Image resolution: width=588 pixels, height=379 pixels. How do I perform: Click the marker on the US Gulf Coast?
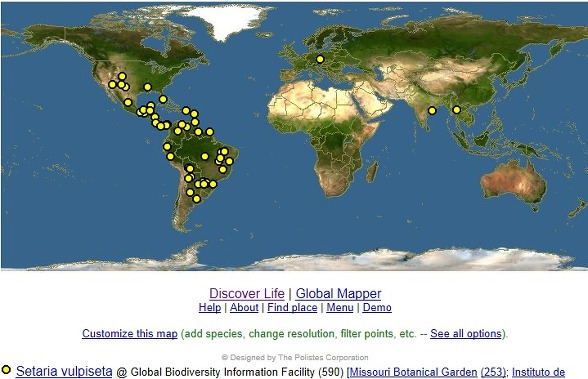[147, 87]
